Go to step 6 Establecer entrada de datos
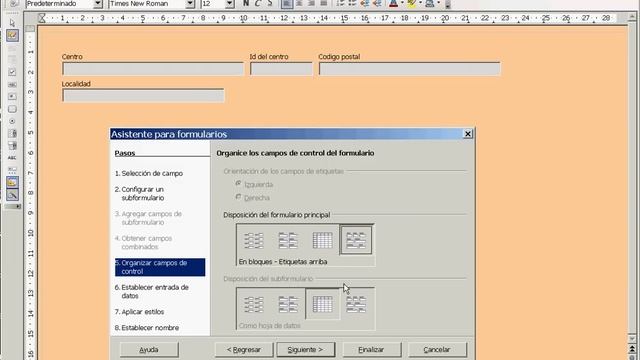The height and width of the screenshot is (360, 640). [151, 291]
